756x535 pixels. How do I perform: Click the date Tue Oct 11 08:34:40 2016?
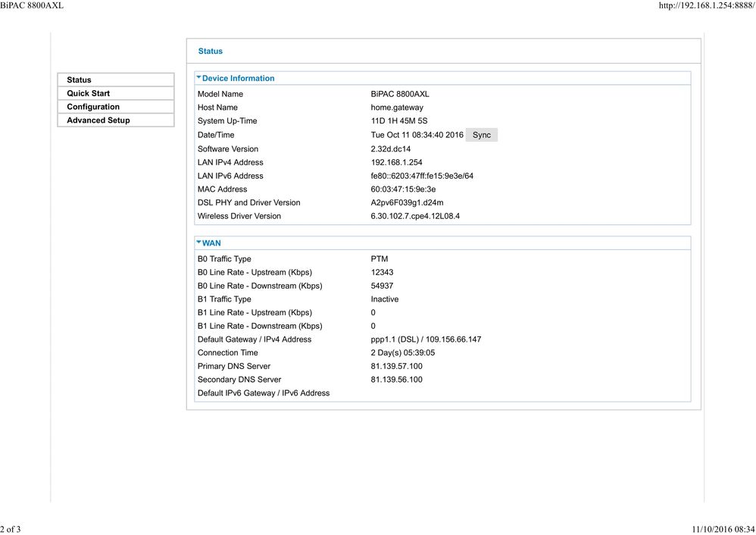[x=417, y=135]
